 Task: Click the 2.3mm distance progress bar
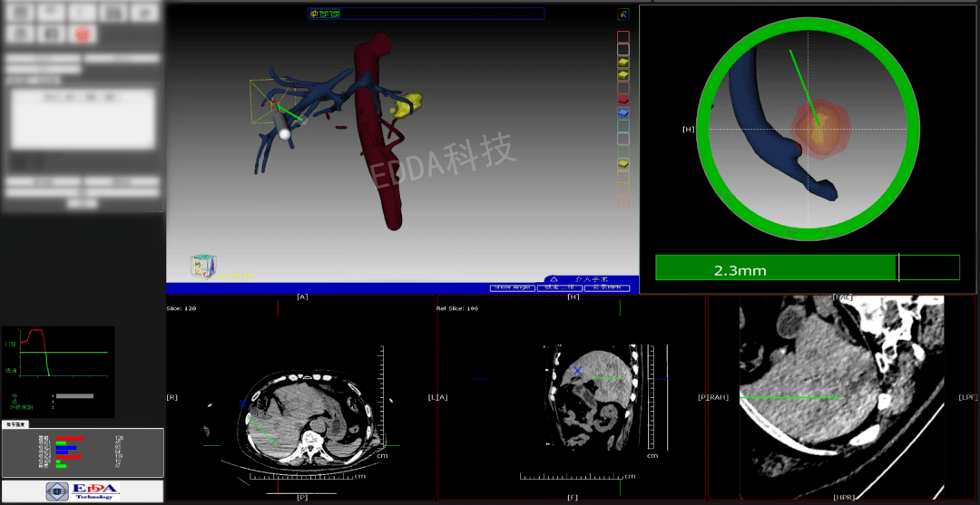click(807, 267)
